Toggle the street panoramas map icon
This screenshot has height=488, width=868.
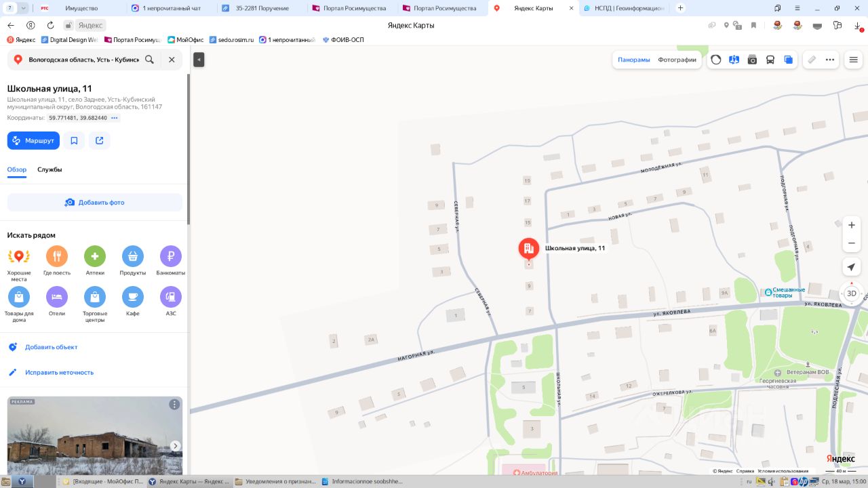pyautogui.click(x=734, y=60)
